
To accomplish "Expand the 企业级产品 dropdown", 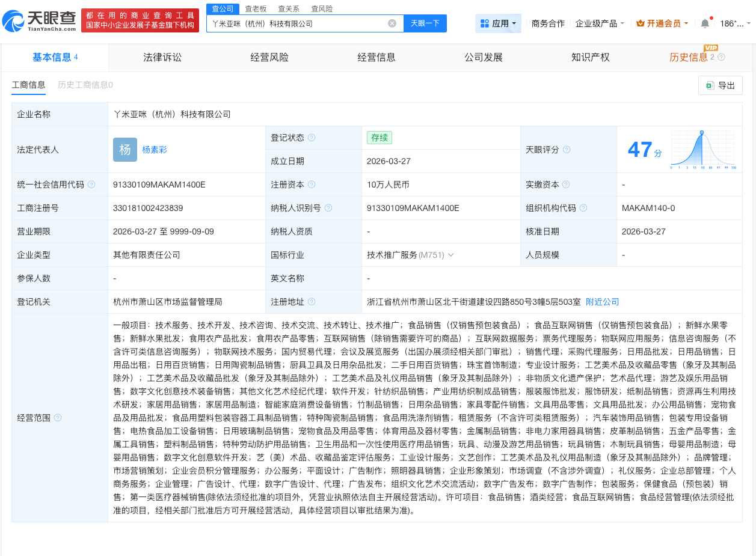I will click(600, 23).
